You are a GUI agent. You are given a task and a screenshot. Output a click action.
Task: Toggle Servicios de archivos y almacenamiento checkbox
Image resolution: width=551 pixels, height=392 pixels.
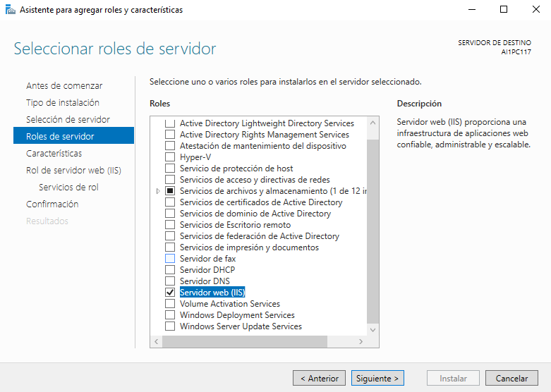pyautogui.click(x=170, y=191)
